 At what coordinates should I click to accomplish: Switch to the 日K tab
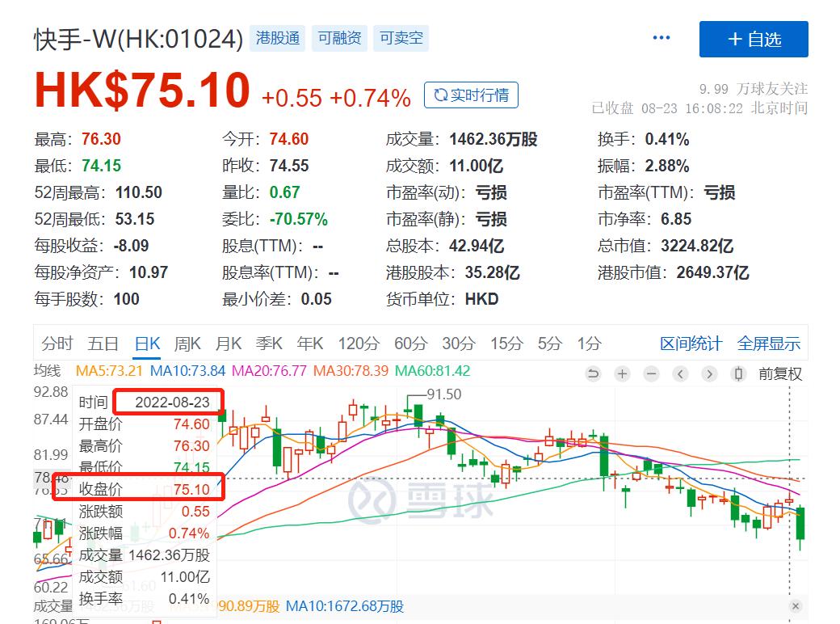(146, 343)
